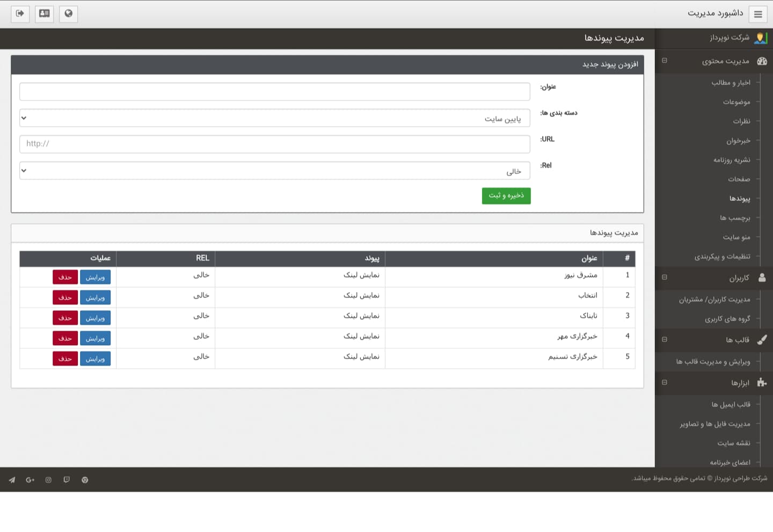
Task: Click the Telegram icon in the footer
Action: (x=12, y=480)
